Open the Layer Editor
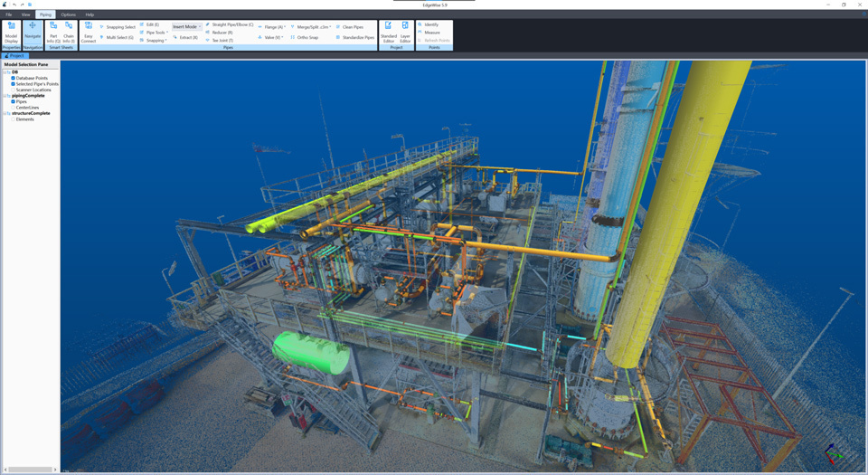Viewport: 868px width, 475px height. [405, 32]
